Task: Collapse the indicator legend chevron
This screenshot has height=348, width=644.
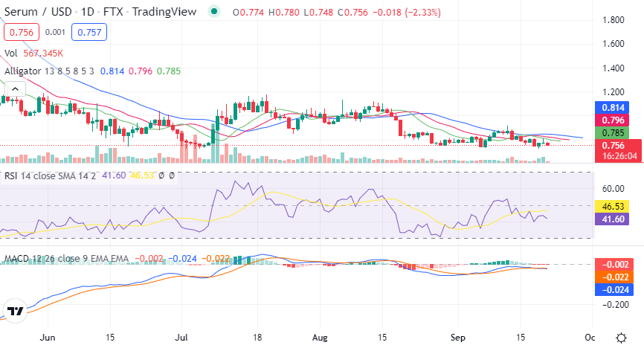Action: [15, 88]
